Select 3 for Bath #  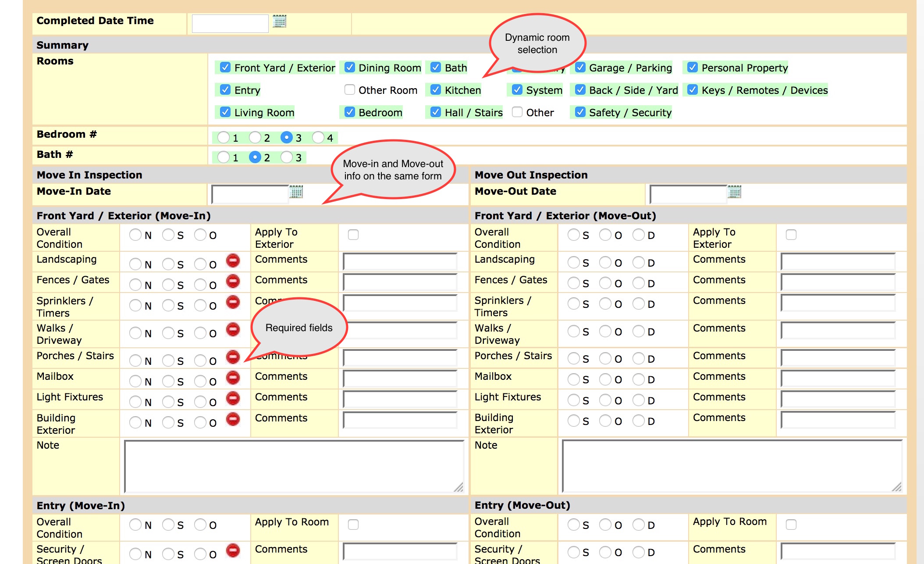[x=287, y=157]
